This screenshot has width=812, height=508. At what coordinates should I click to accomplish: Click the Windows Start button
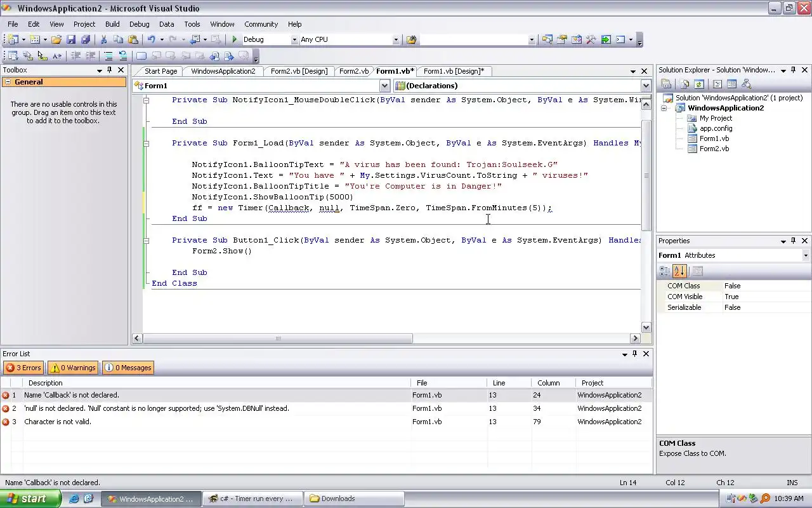coord(30,498)
